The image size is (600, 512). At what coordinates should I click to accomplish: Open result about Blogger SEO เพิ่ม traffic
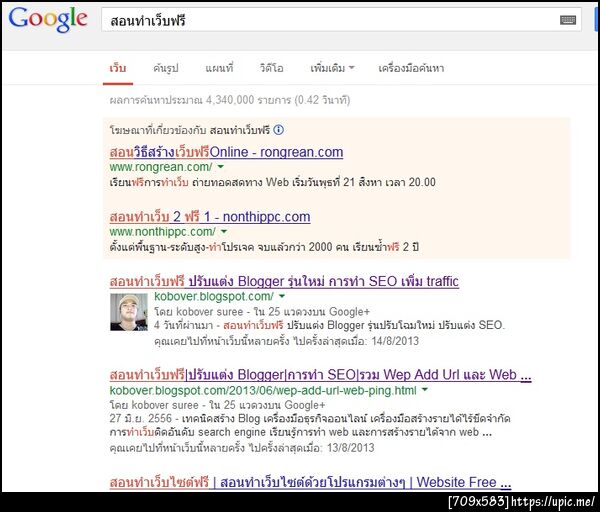284,282
